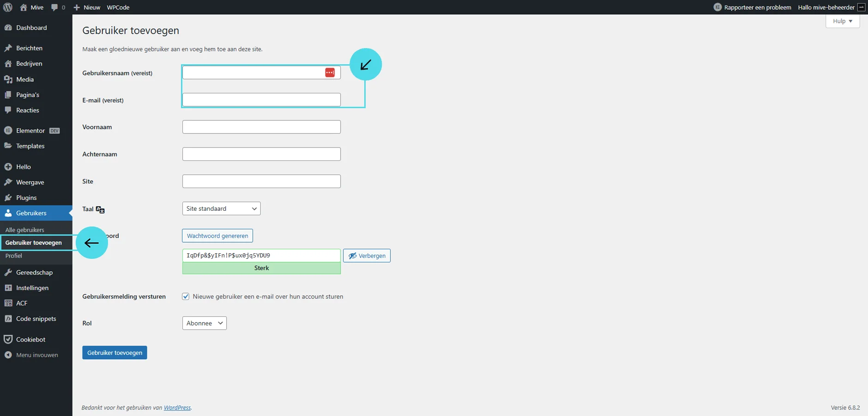Screen dimensions: 868x416
Task: Click the red password manager icon in username field
Action: [330, 73]
